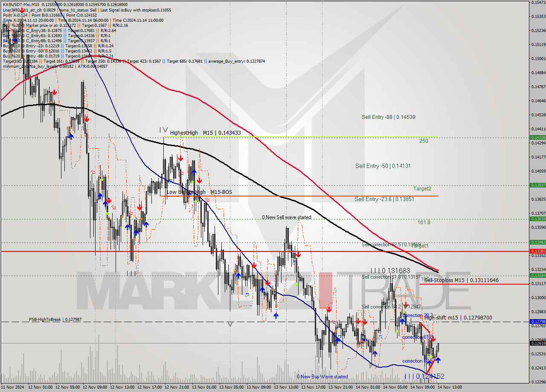Viewport: 546px width, 392px height.
Task: Click the 'I I I 0.124152' wave label
Action: [x=424, y=376]
